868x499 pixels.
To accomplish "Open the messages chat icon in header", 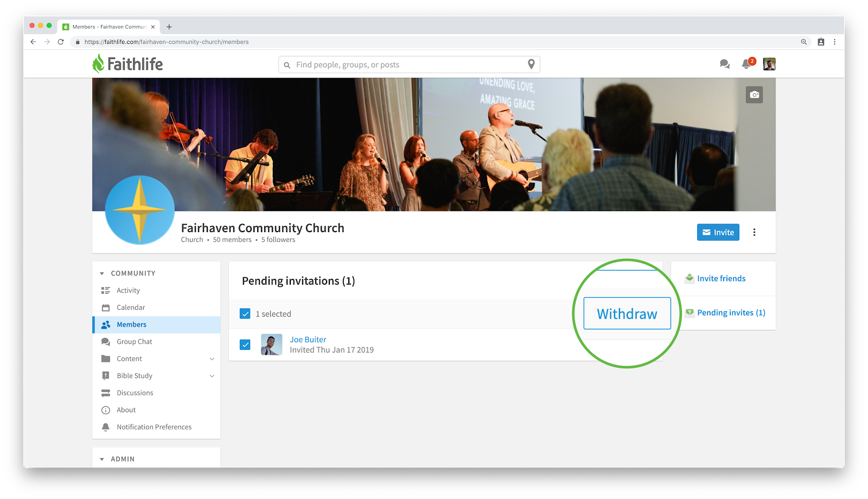I will click(724, 64).
